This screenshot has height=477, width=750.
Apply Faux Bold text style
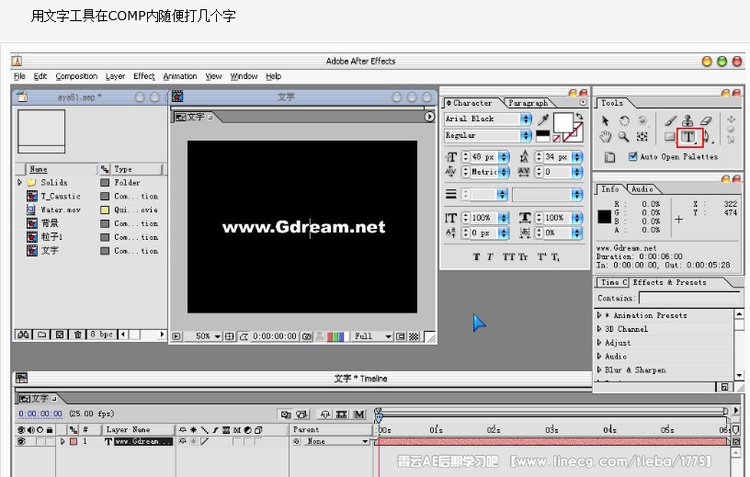point(476,257)
